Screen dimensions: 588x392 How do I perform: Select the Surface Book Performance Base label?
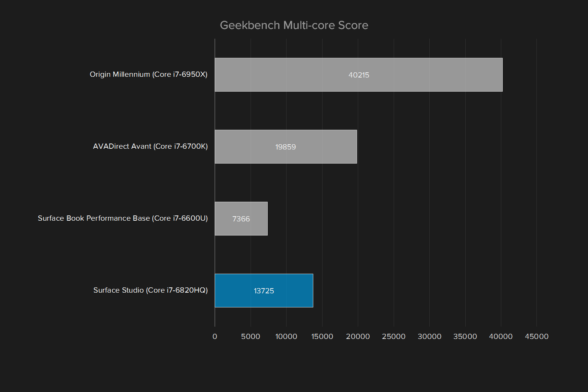(x=123, y=218)
